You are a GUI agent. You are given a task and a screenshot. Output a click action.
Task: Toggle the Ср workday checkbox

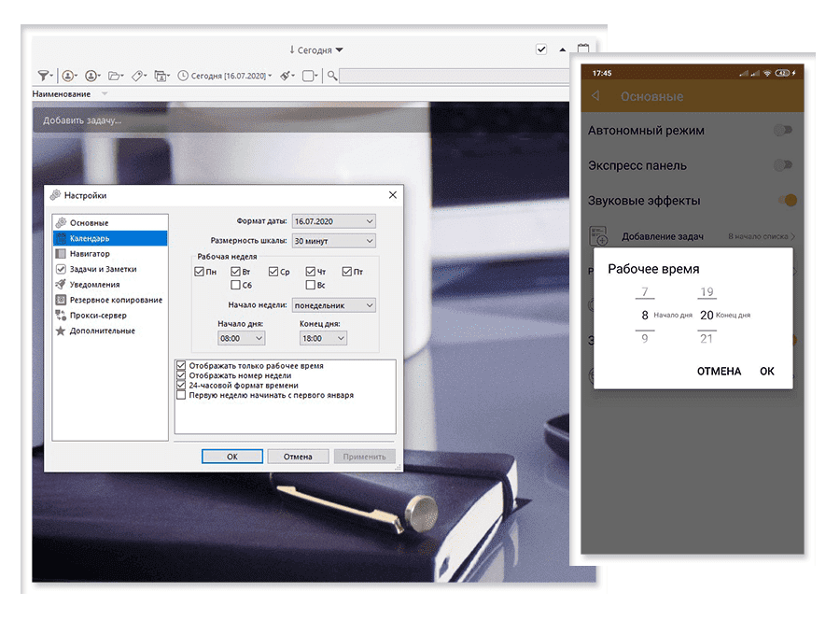273,272
